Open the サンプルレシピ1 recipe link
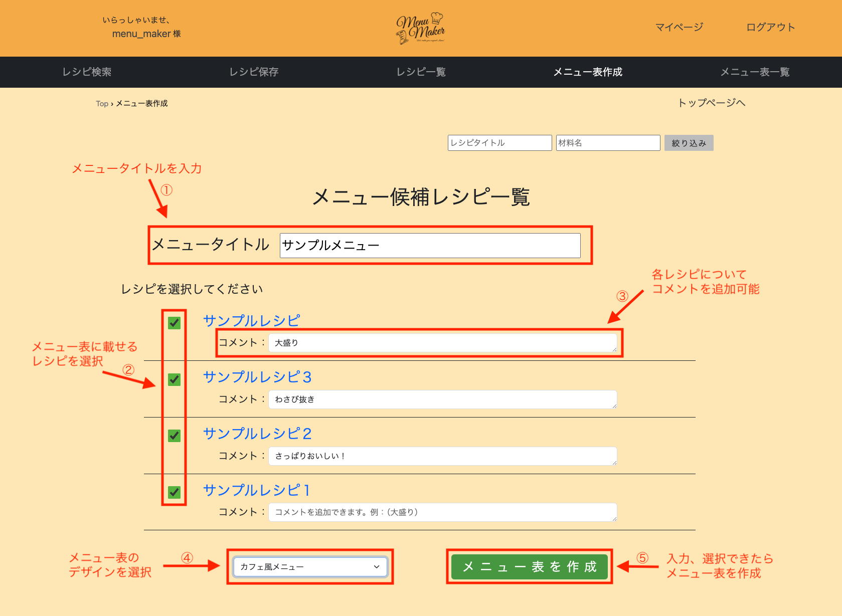Screen dimensions: 842x616 click(256, 490)
